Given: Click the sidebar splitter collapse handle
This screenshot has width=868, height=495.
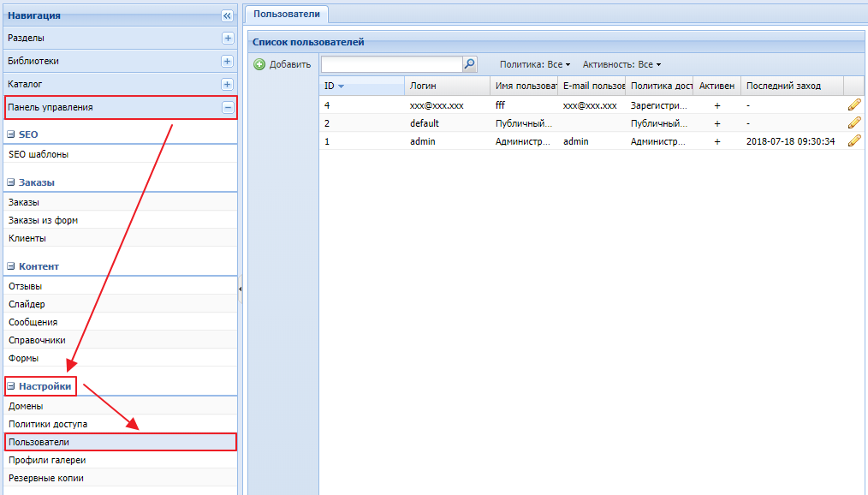Looking at the screenshot, I should pyautogui.click(x=241, y=289).
